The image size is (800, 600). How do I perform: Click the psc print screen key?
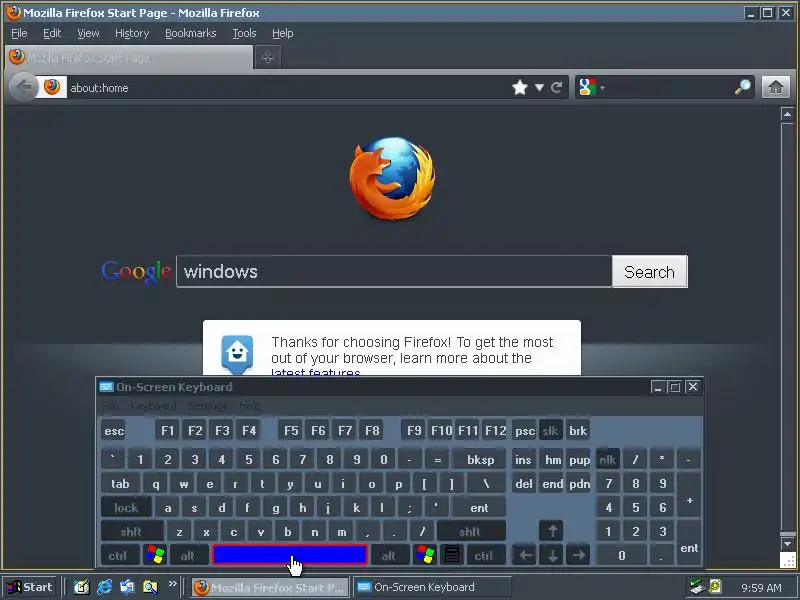pyautogui.click(x=524, y=431)
